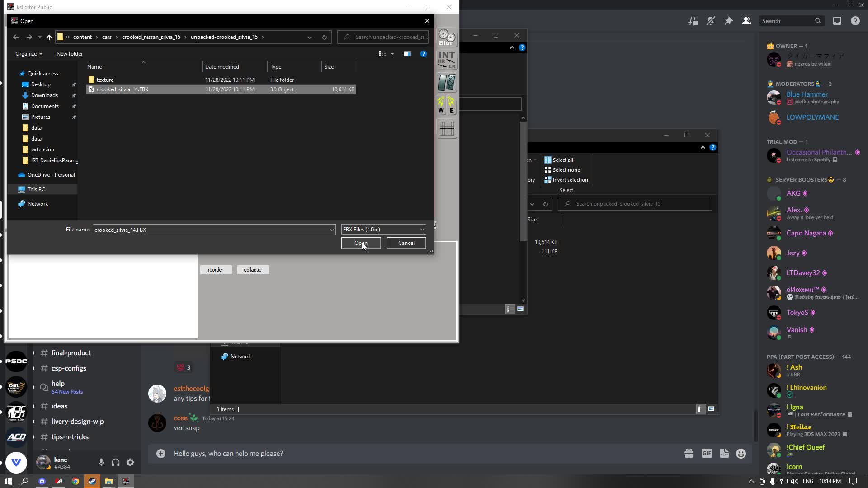868x488 pixels.
Task: Click the grid tool icon in ksEditor
Action: (x=446, y=129)
